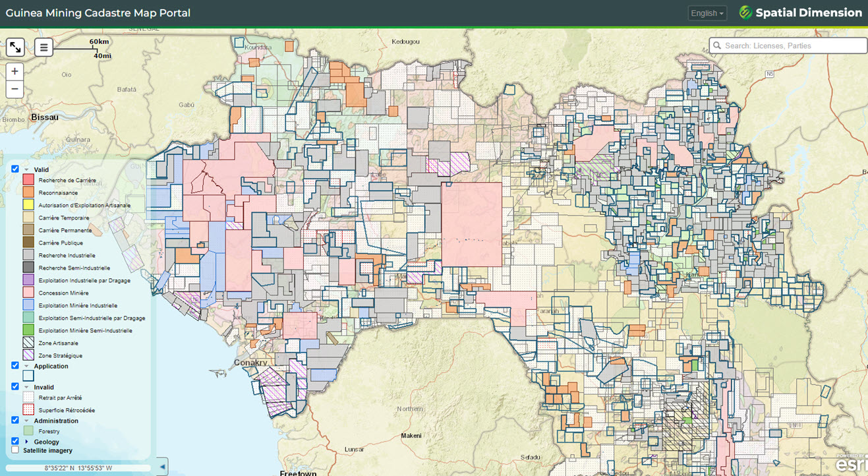868x476 pixels.
Task: Uncheck the Application layer checkbox
Action: tap(15, 365)
